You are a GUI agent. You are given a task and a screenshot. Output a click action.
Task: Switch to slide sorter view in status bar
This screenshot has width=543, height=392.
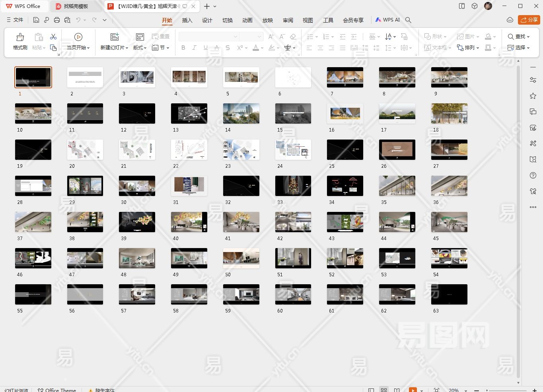pos(384,390)
